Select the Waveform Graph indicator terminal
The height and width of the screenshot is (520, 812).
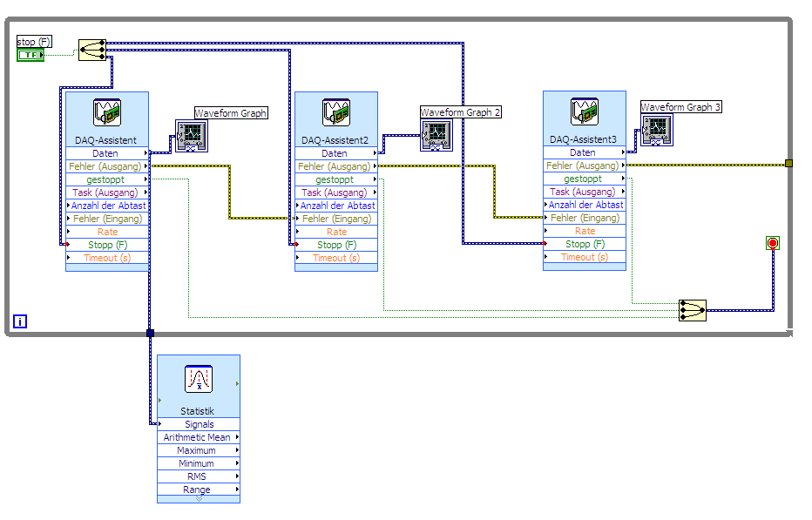192,136
